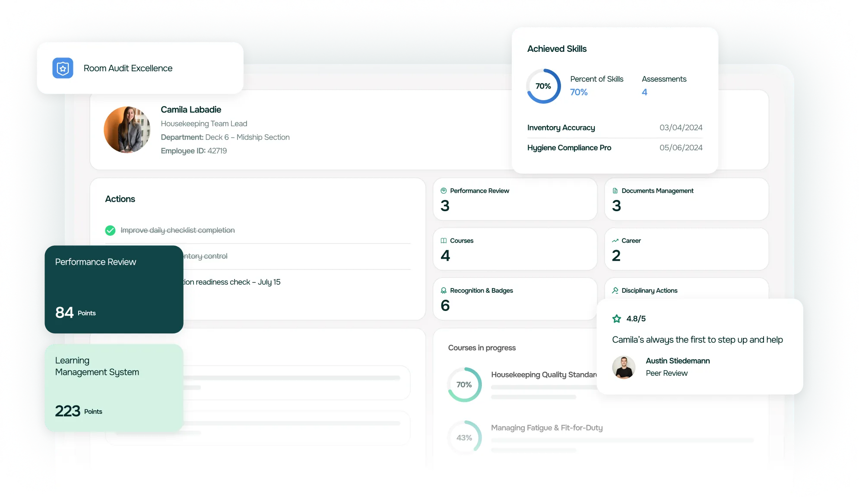This screenshot has height=504, width=859.
Task: Click the Assessments count of 4
Action: 644,92
